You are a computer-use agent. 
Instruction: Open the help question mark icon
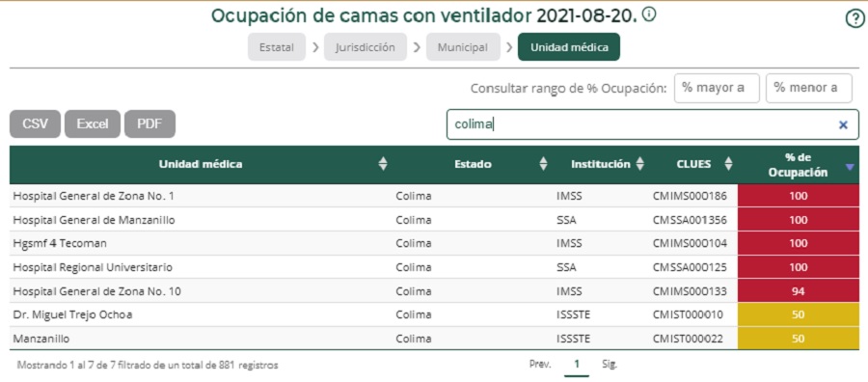point(854,19)
